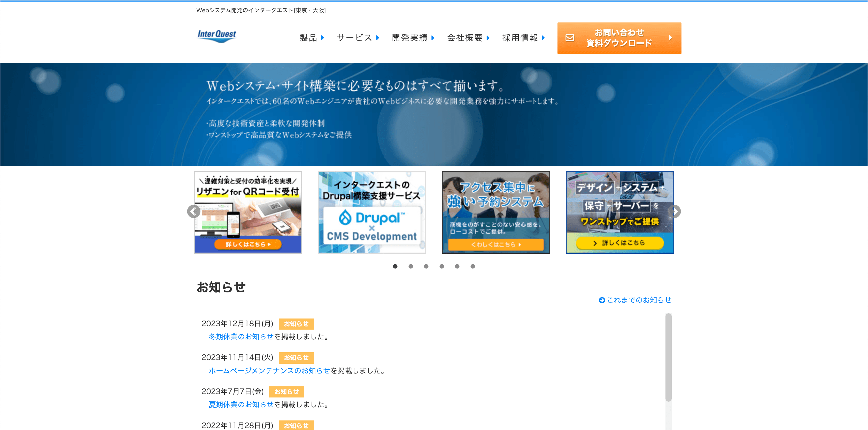
Task: Open the リザエン QRコード受付 banner
Action: click(x=248, y=212)
